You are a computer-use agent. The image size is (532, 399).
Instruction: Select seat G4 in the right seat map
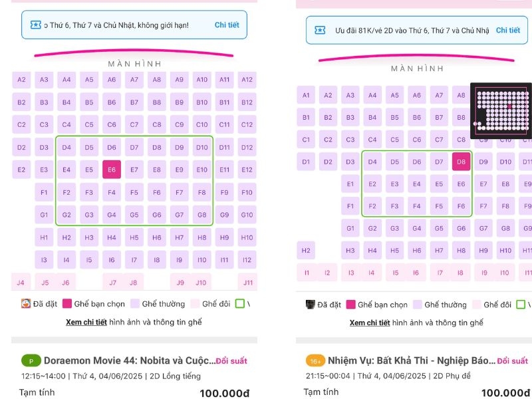tap(417, 228)
